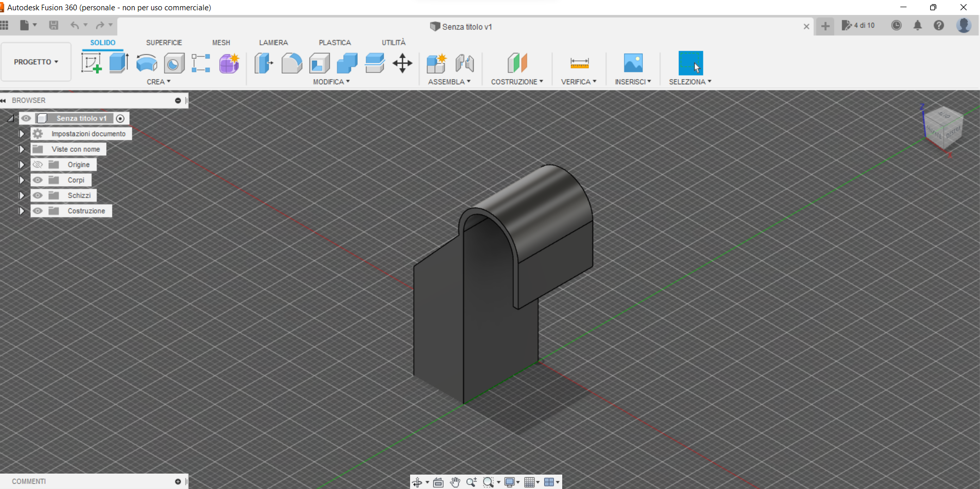Open the VERIFICA dropdown menu
This screenshot has height=489, width=980.
click(x=579, y=82)
